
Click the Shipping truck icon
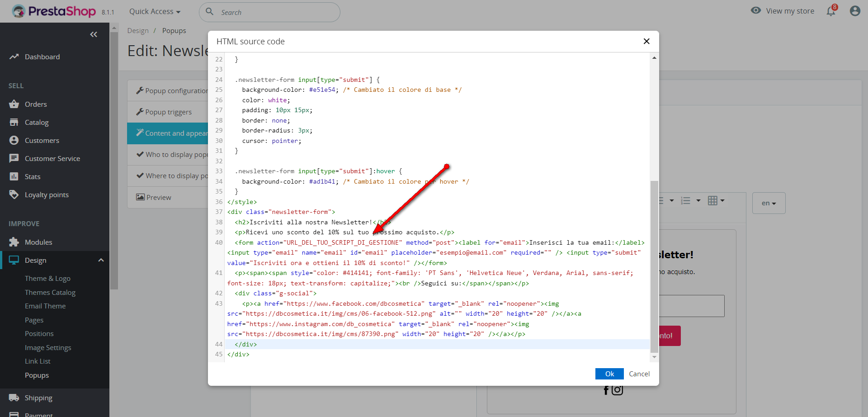[14, 398]
